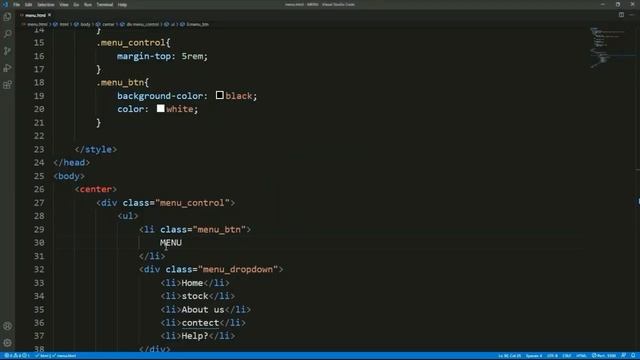Open the Explorer view in activity bar
The image size is (640, 360).
tap(7, 17)
